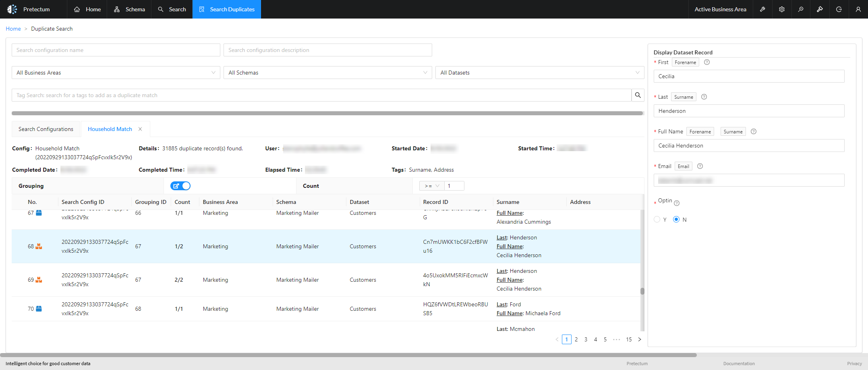
Task: Focus the Tag Search input field
Action: click(x=321, y=95)
